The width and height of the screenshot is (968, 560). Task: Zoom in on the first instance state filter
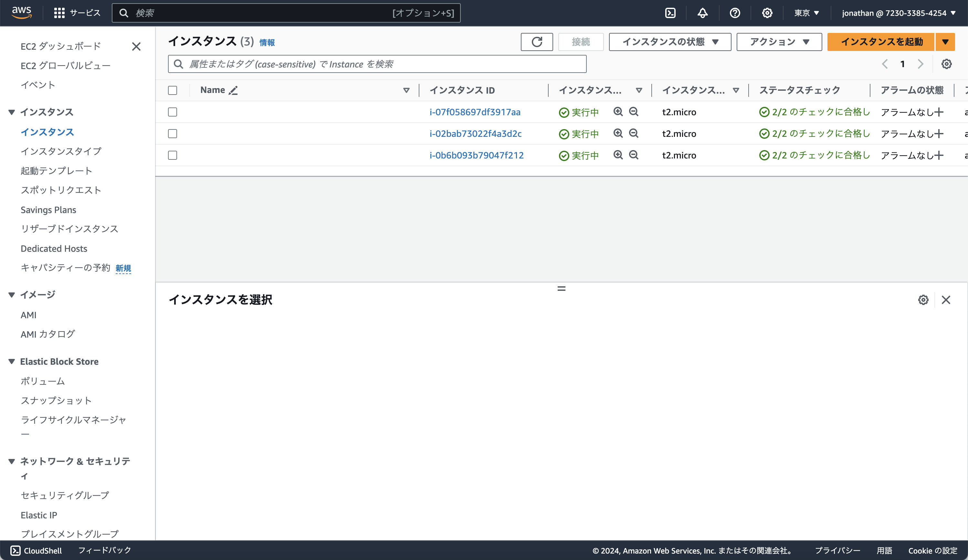click(618, 112)
